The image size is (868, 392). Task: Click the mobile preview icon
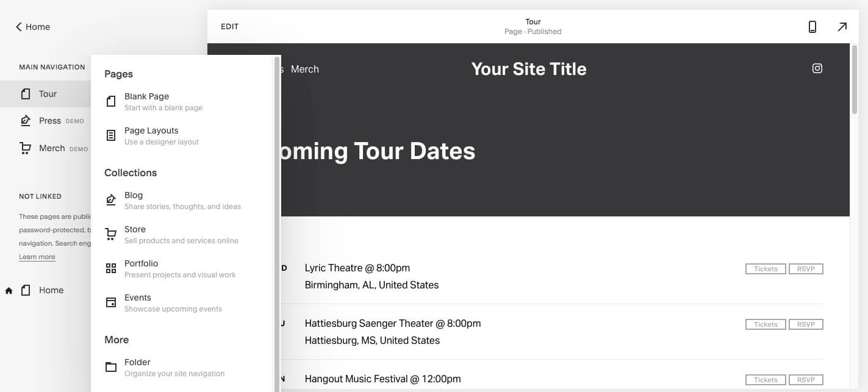tap(812, 27)
